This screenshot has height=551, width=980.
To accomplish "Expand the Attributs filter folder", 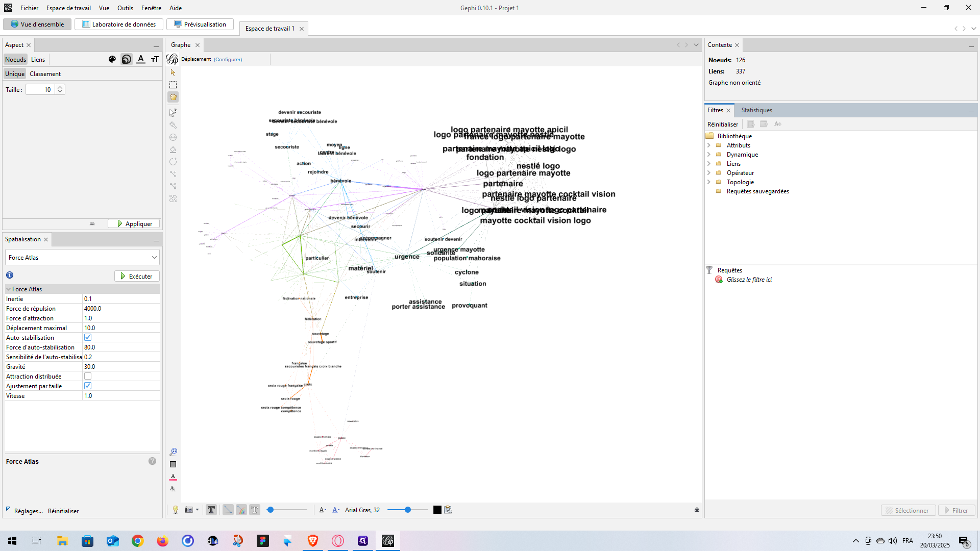I will tap(708, 145).
